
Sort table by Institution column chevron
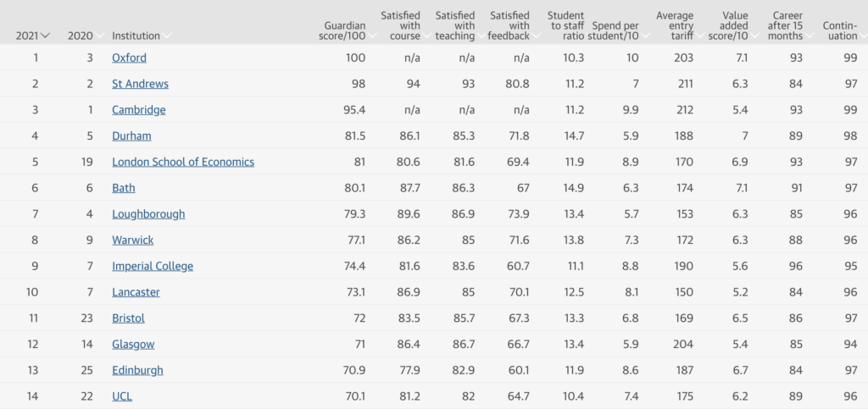click(167, 36)
